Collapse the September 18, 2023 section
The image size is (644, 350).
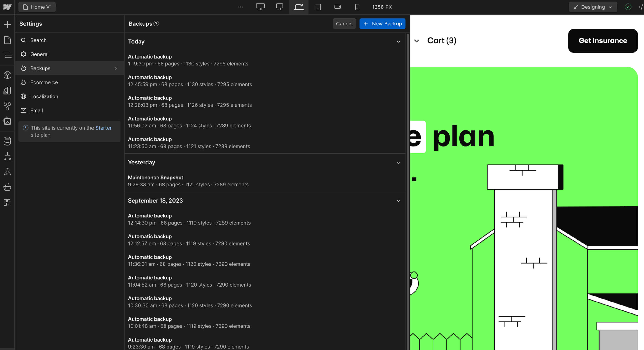point(398,201)
